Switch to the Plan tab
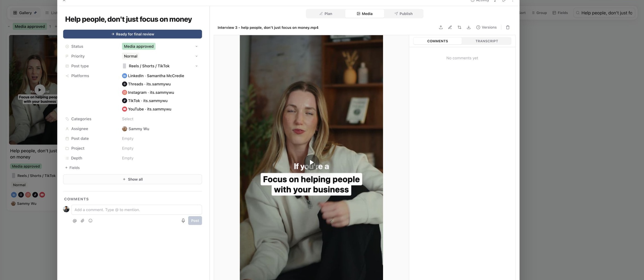The height and width of the screenshot is (280, 644). (x=326, y=13)
